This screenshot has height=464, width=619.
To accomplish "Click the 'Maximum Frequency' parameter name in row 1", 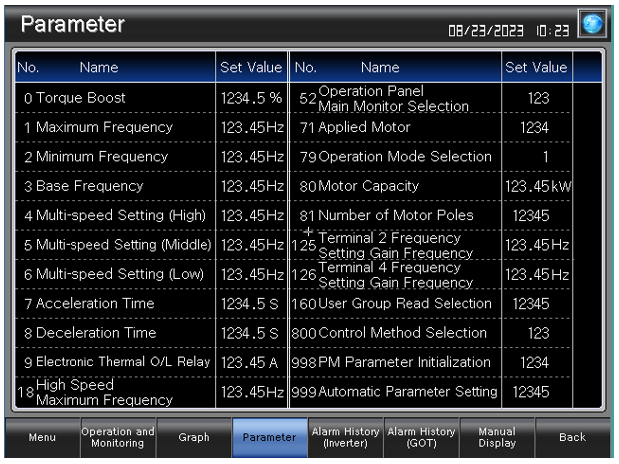I will point(104,127).
